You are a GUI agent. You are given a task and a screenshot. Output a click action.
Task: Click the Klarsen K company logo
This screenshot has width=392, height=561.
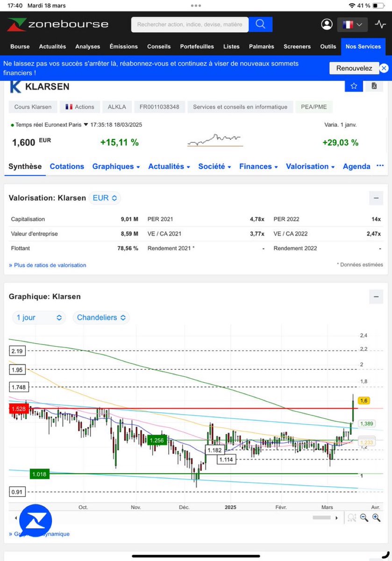point(15,86)
